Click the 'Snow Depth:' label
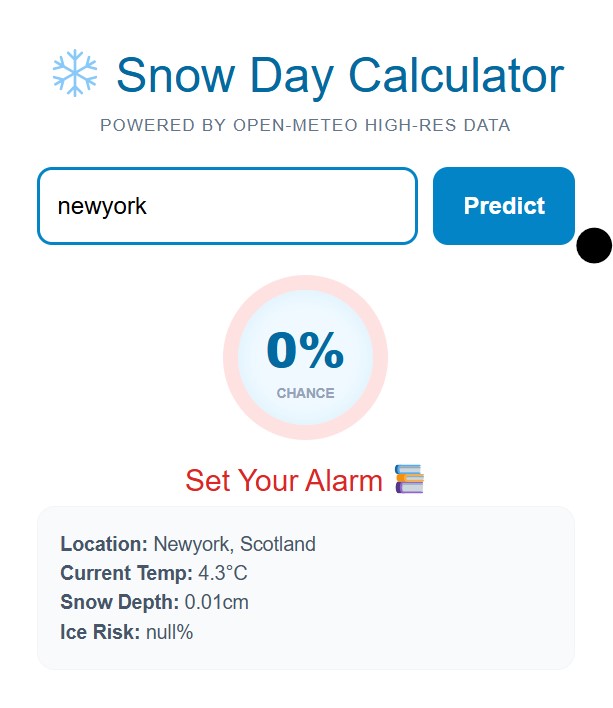Viewport: 613px width, 708px height. click(120, 602)
